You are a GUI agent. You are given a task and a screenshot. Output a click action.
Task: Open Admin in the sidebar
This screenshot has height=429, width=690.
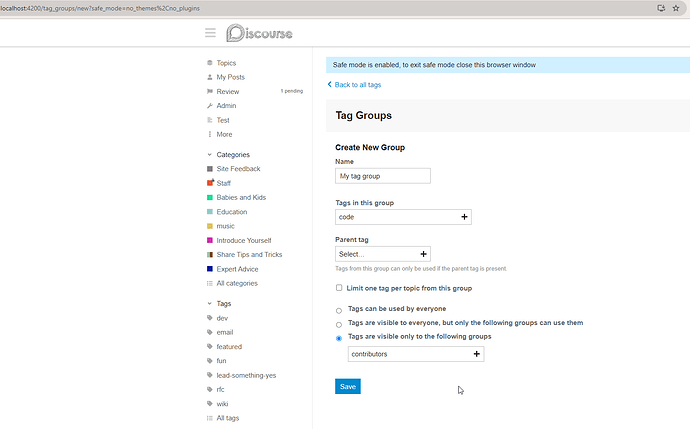tap(226, 106)
